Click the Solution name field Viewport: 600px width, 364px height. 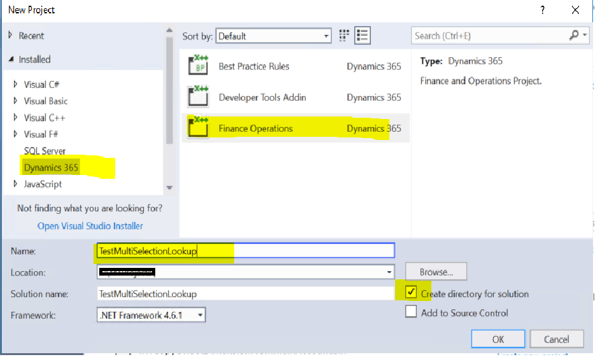click(x=246, y=293)
